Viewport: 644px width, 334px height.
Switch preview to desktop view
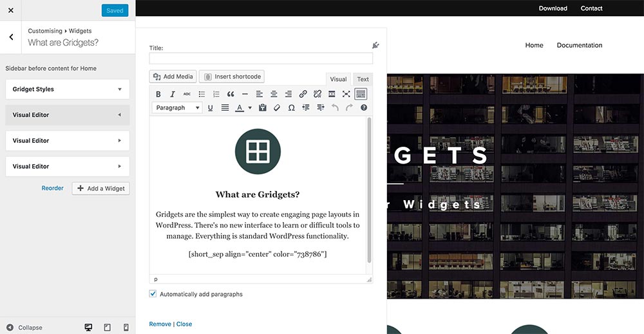point(88,327)
